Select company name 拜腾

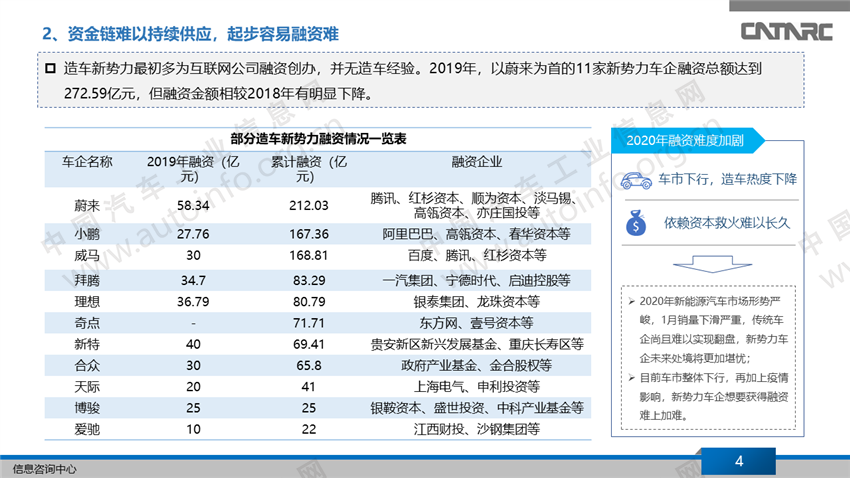87,280
